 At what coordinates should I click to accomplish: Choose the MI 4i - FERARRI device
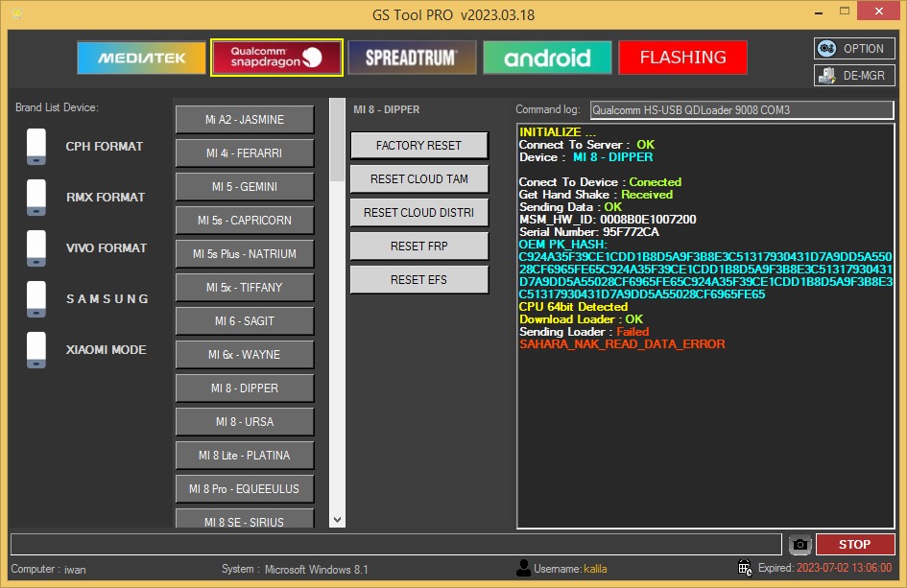click(x=245, y=153)
